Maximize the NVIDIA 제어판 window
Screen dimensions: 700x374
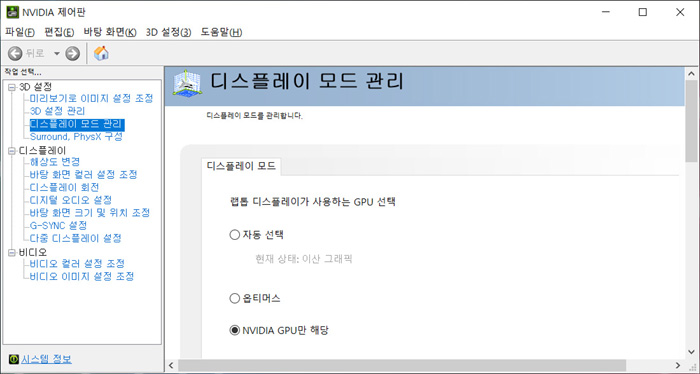(642, 12)
